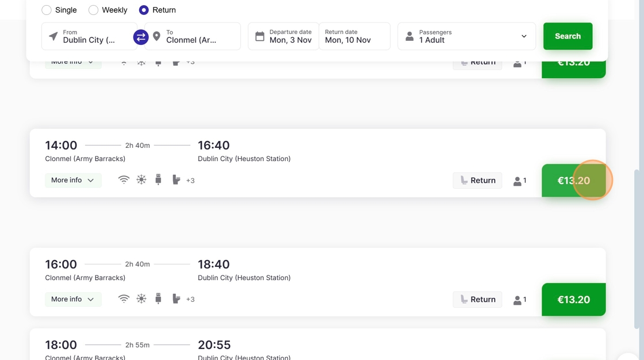The height and width of the screenshot is (360, 644).
Task: Click the seat amenity icon on 16:00 trip
Action: click(176, 299)
